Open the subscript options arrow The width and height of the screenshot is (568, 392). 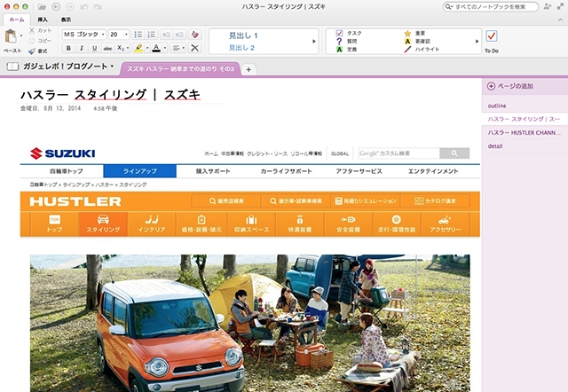(x=128, y=48)
